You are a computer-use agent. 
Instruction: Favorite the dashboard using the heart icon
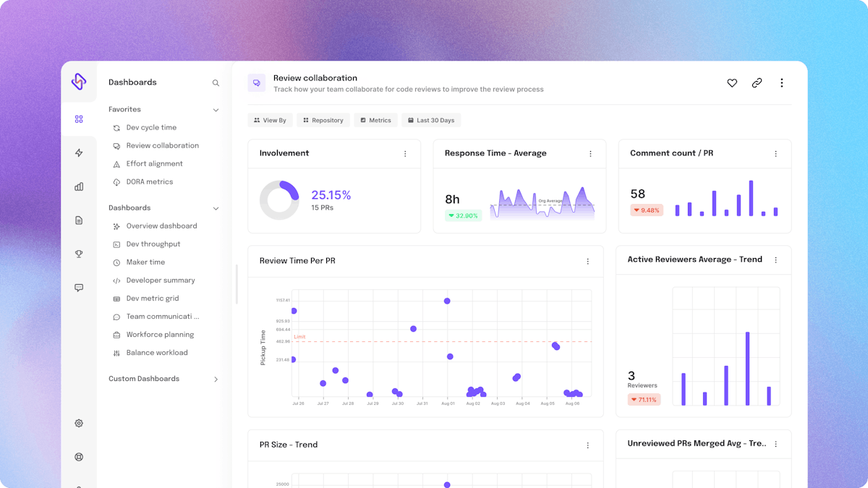coord(732,82)
